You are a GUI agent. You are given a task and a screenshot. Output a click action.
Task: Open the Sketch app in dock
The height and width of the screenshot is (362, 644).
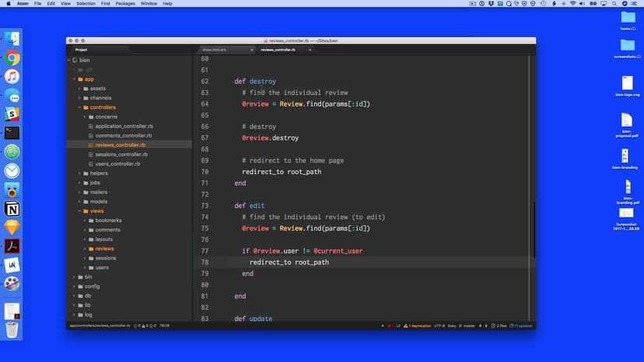12,228
